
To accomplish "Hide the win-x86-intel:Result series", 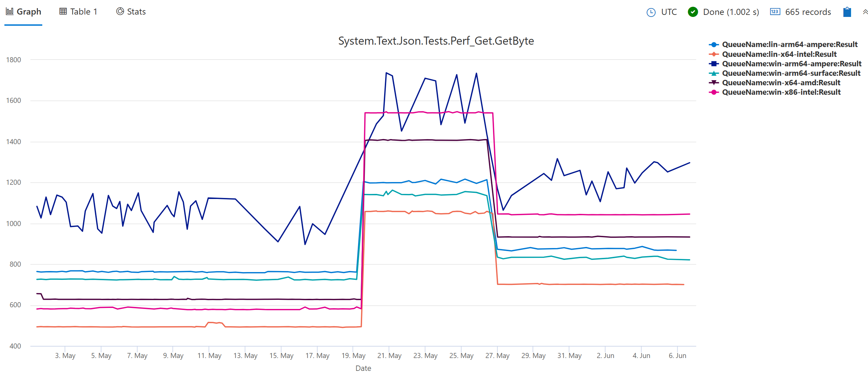I will tap(780, 92).
